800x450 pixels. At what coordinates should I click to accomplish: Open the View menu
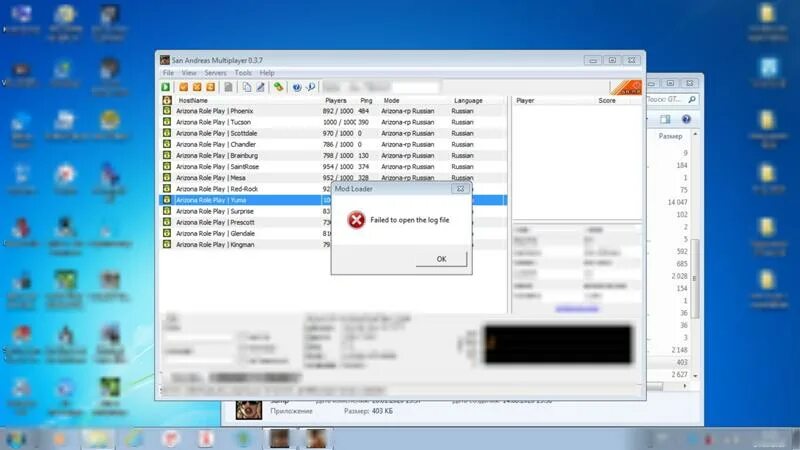click(189, 73)
